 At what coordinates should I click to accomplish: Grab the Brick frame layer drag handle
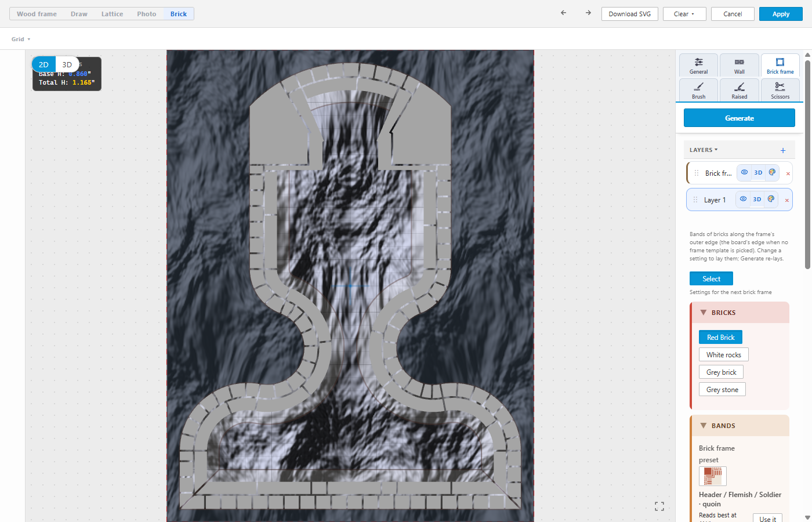697,173
